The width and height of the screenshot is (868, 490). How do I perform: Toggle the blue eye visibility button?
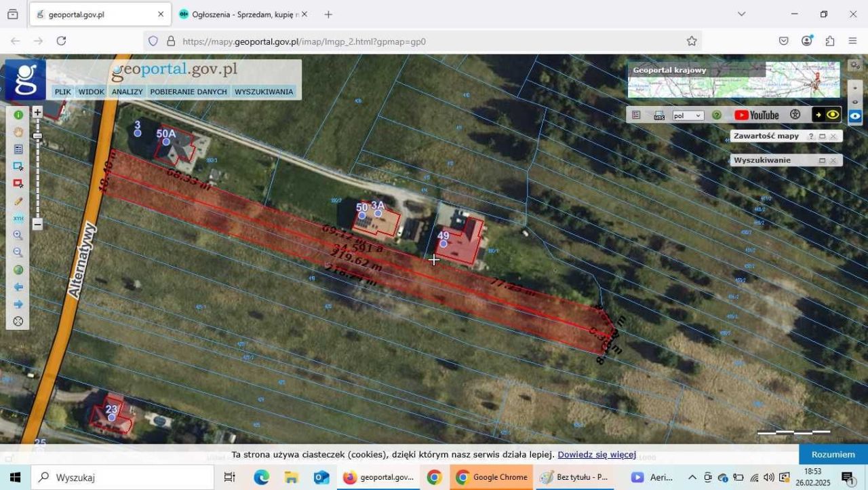[x=855, y=116]
